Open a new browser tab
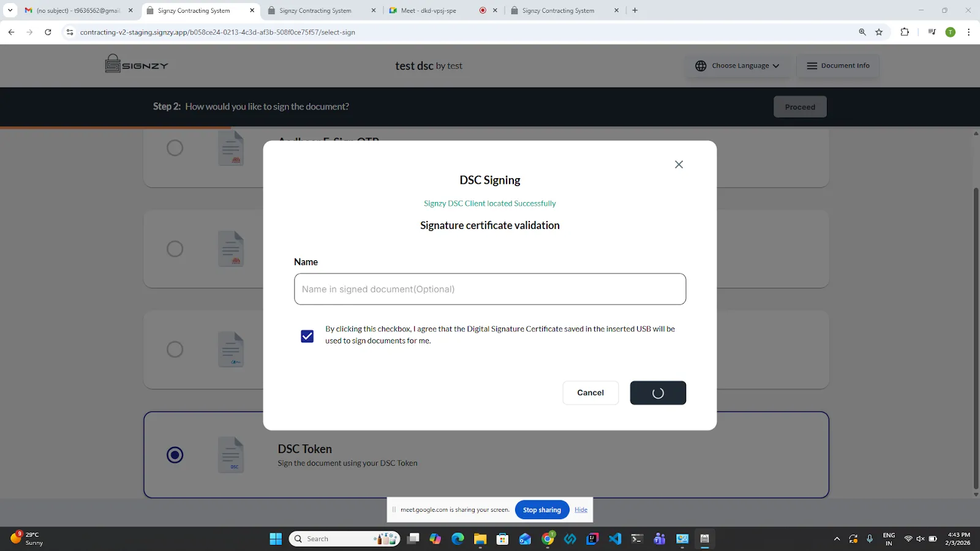Image resolution: width=980 pixels, height=551 pixels. click(x=635, y=10)
